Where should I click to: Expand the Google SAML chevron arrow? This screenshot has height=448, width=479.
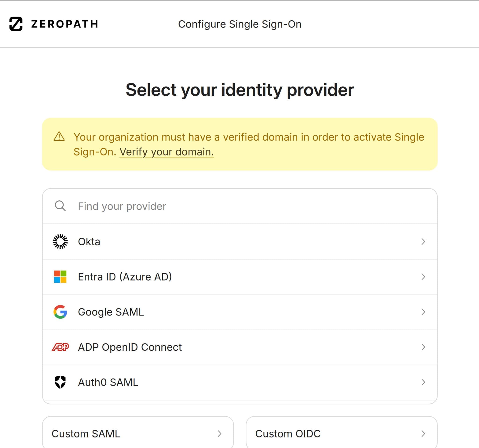(423, 312)
